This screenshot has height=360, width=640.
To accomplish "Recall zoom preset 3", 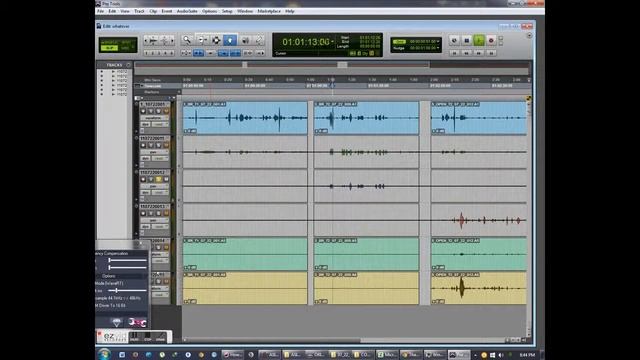I will [x=159, y=53].
